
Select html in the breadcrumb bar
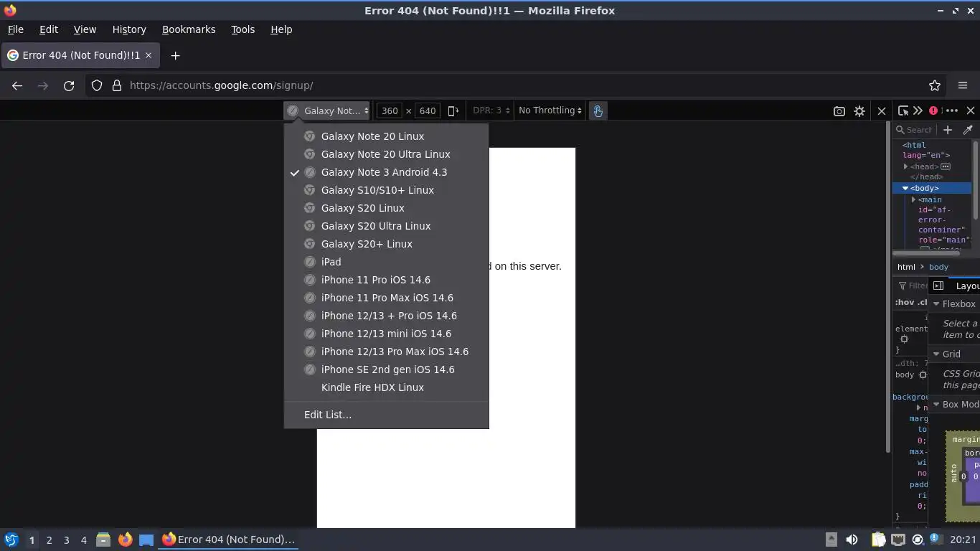pos(906,267)
